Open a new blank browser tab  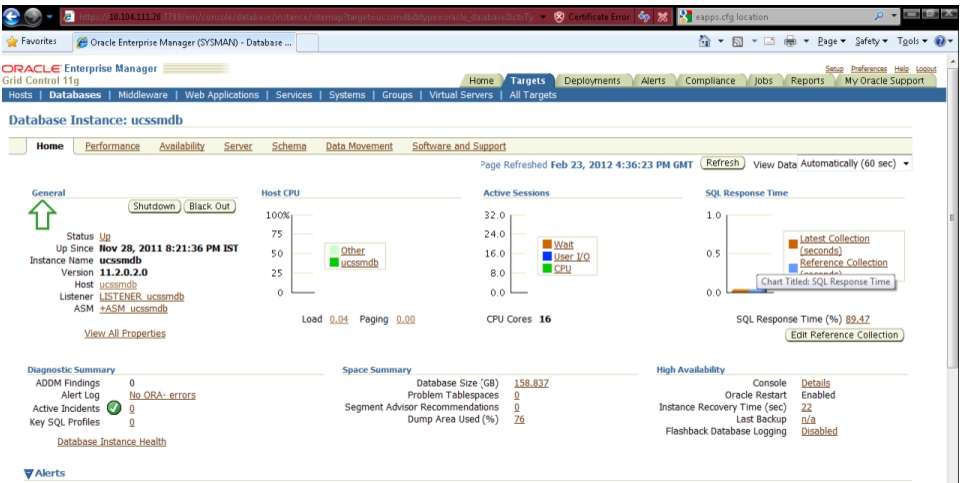308,42
